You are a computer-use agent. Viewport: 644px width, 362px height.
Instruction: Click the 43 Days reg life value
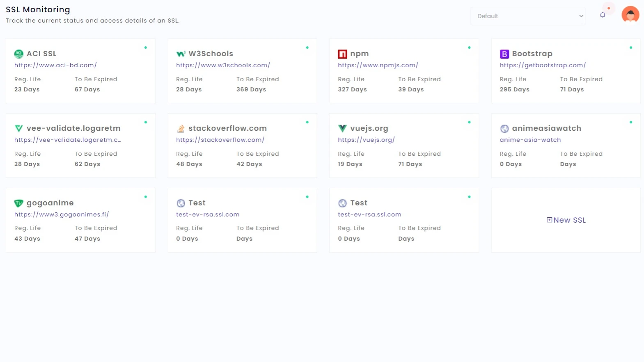tap(27, 239)
